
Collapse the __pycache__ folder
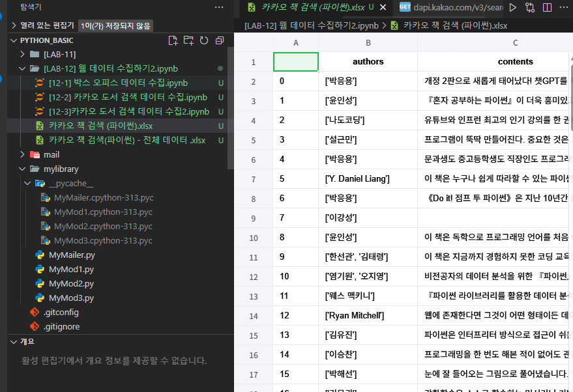point(28,183)
